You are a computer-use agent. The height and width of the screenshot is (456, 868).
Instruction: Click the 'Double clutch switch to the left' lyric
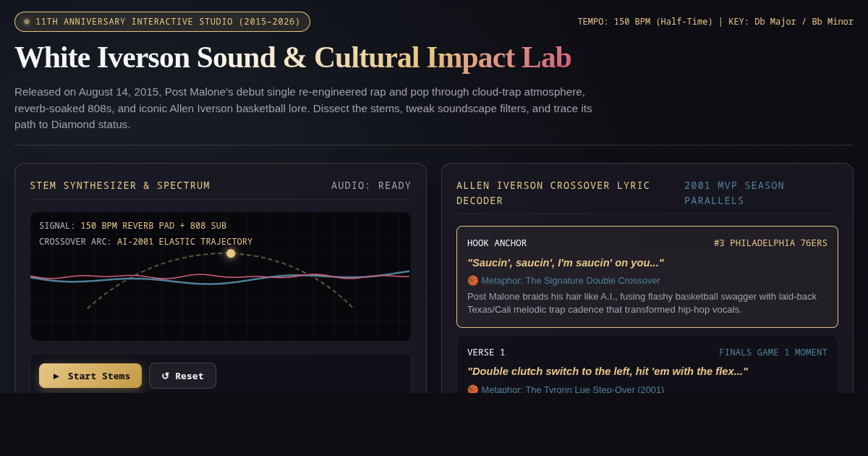(x=608, y=371)
